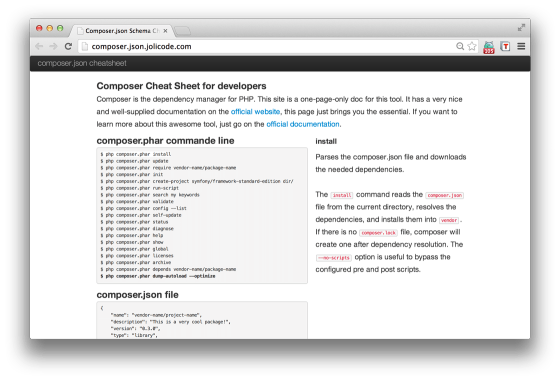The width and height of the screenshot is (560, 380).
Task: Click the 'php composer.phar diagnose' line
Action: coord(137,229)
